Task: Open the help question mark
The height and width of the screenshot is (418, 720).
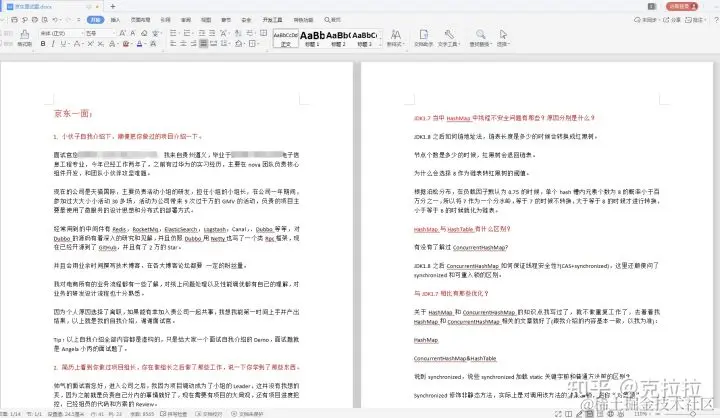Action: coord(716,20)
